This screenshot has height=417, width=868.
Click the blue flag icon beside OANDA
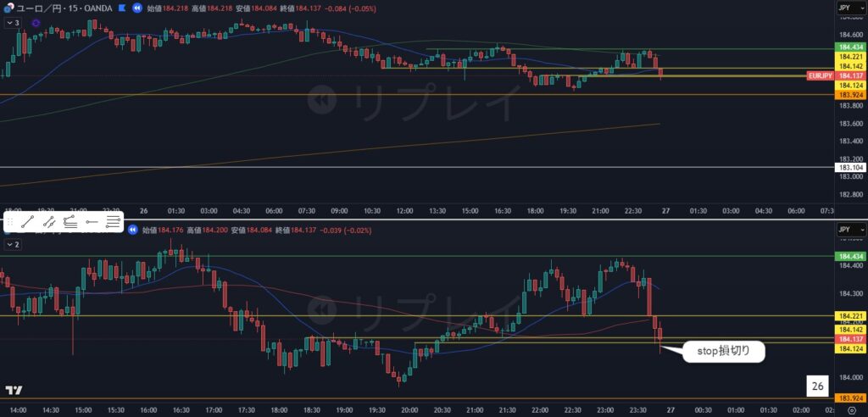tap(123, 8)
